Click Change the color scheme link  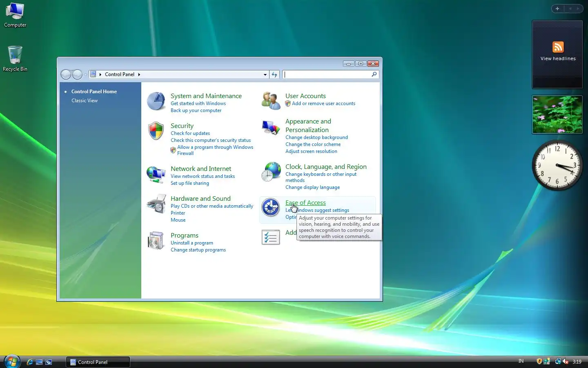point(313,144)
